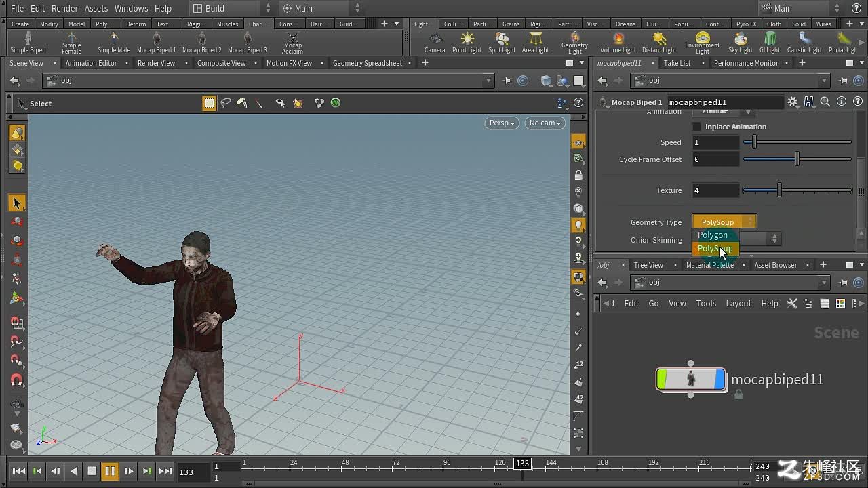Pause playback with the pause button
The width and height of the screenshot is (868, 488).
pyautogui.click(x=110, y=471)
